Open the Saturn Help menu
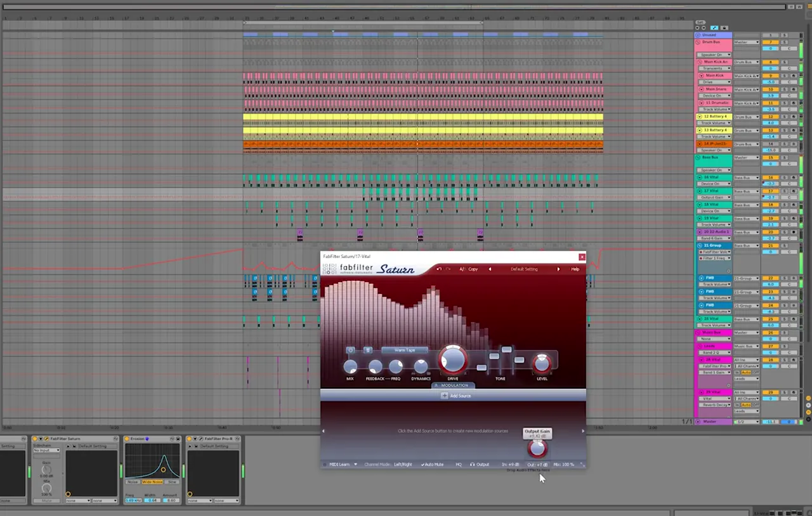The image size is (812, 516). [x=575, y=269]
